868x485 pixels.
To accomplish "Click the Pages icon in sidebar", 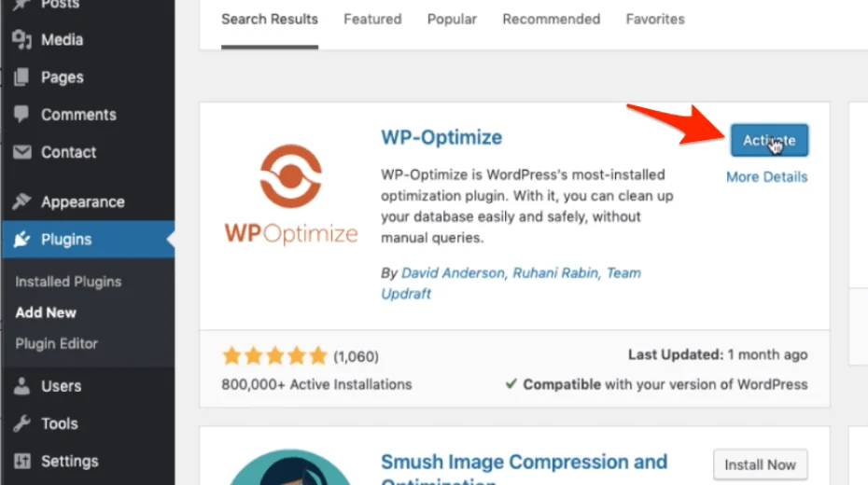I will (x=21, y=77).
